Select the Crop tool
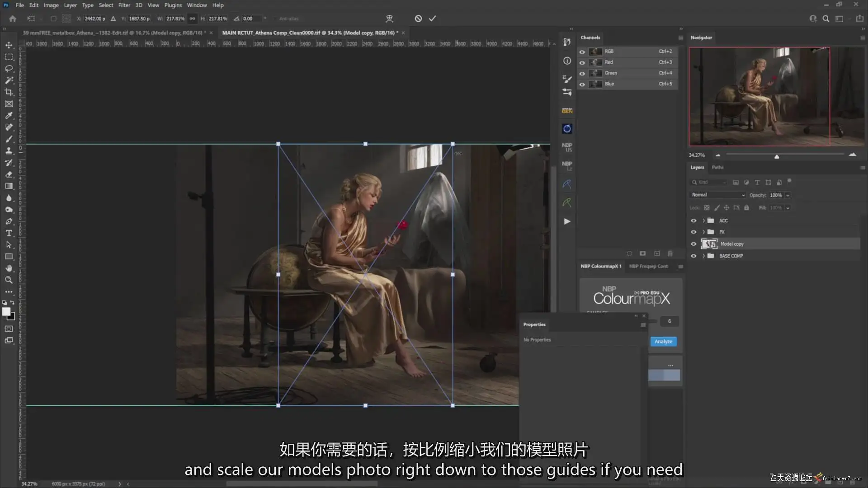Image resolution: width=868 pixels, height=488 pixels. [9, 92]
